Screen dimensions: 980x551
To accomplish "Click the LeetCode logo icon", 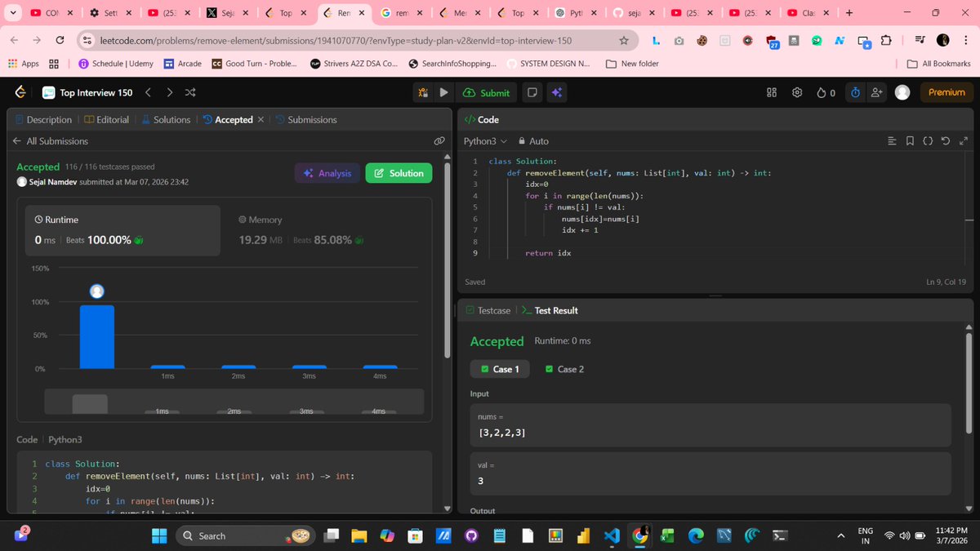I will click(x=20, y=92).
